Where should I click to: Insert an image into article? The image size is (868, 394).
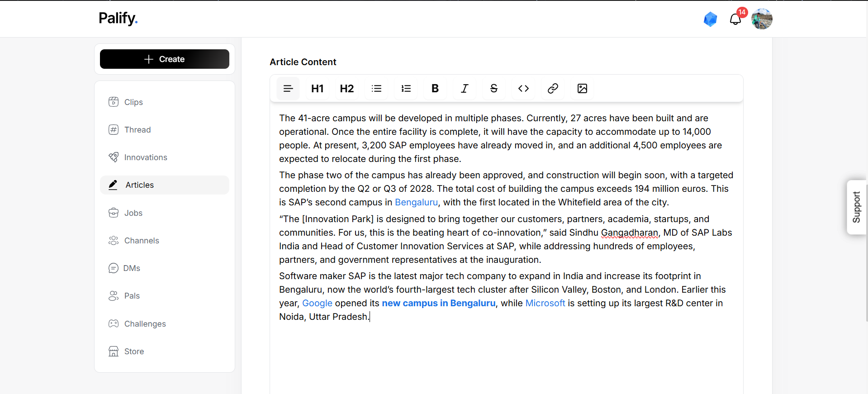[x=582, y=89]
